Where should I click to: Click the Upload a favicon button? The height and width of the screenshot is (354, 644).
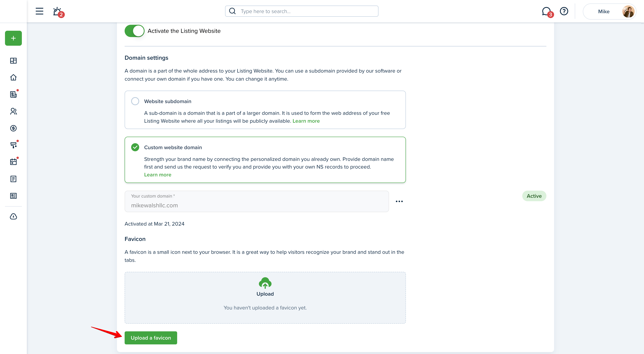(151, 338)
